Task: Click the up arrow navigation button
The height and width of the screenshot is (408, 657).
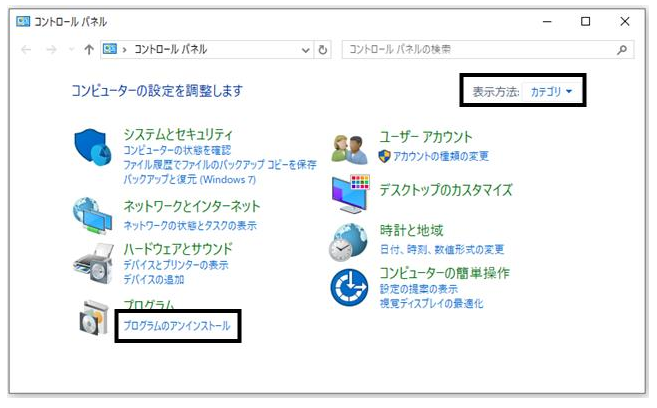Action: 89,50
